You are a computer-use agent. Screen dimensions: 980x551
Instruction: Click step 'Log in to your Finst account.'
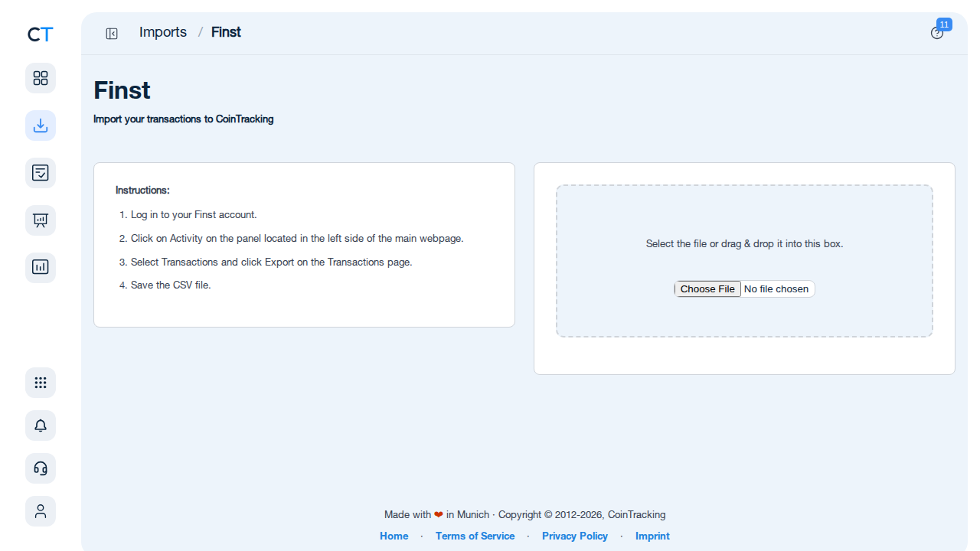194,215
